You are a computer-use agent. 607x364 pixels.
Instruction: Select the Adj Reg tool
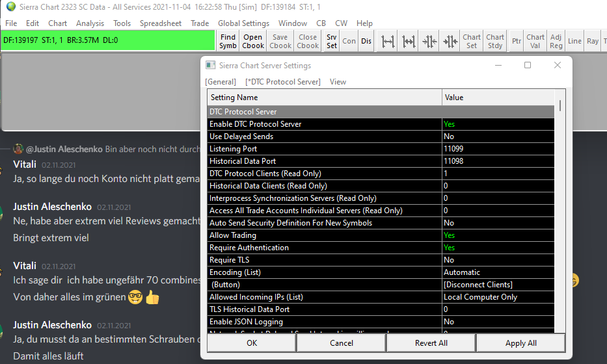coord(556,41)
